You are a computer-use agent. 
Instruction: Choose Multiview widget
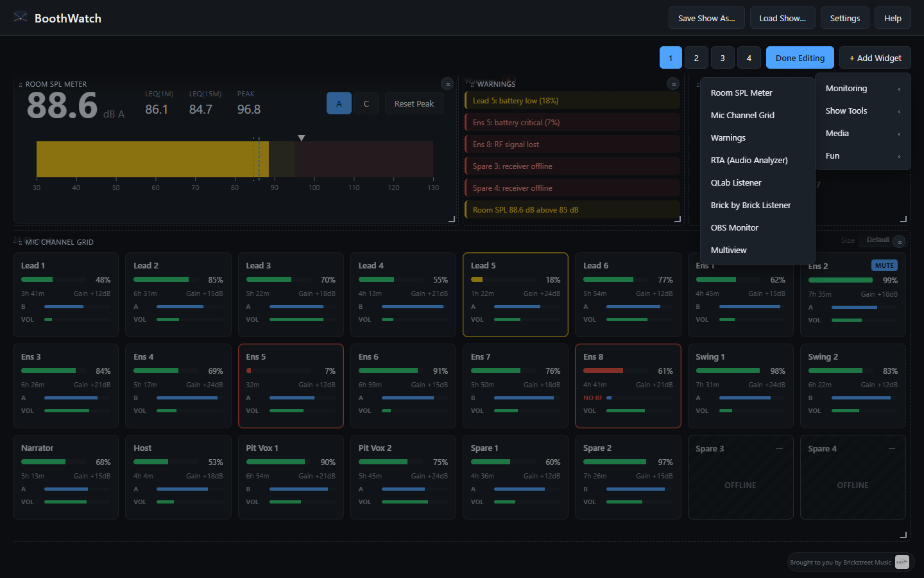758,250
